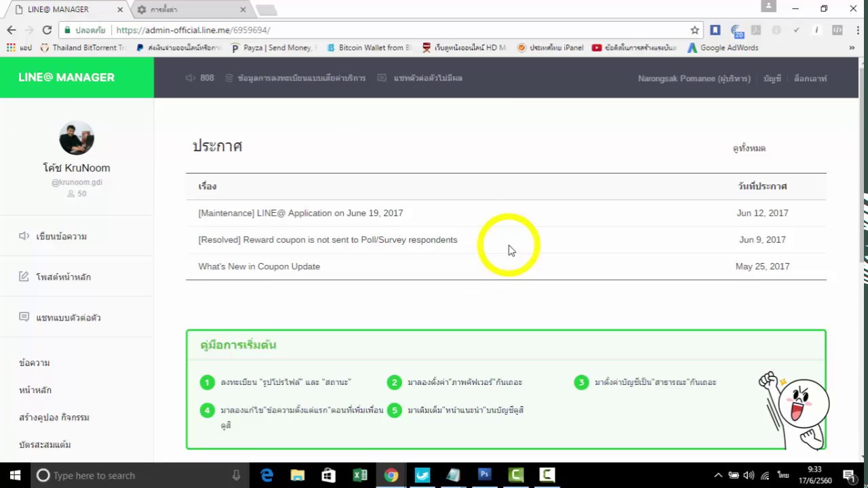Viewport: 868px width, 488px height.
Task: Open Google AdWords bookmark
Action: click(x=723, y=47)
